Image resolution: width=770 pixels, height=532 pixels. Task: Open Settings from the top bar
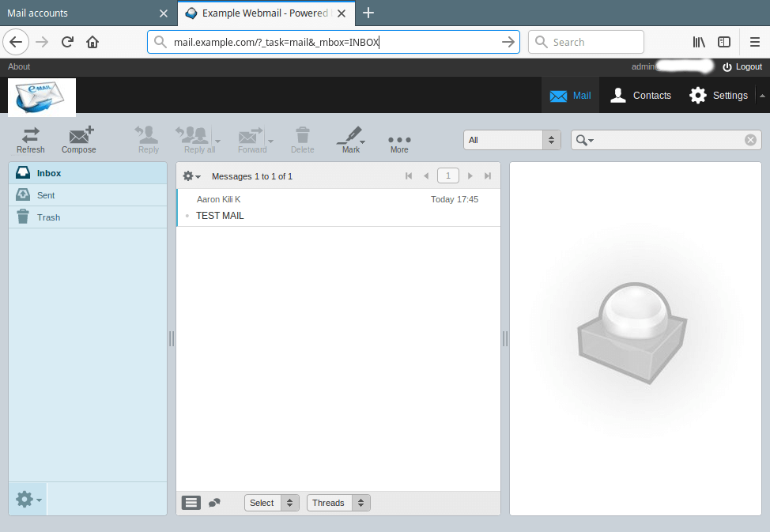point(718,96)
